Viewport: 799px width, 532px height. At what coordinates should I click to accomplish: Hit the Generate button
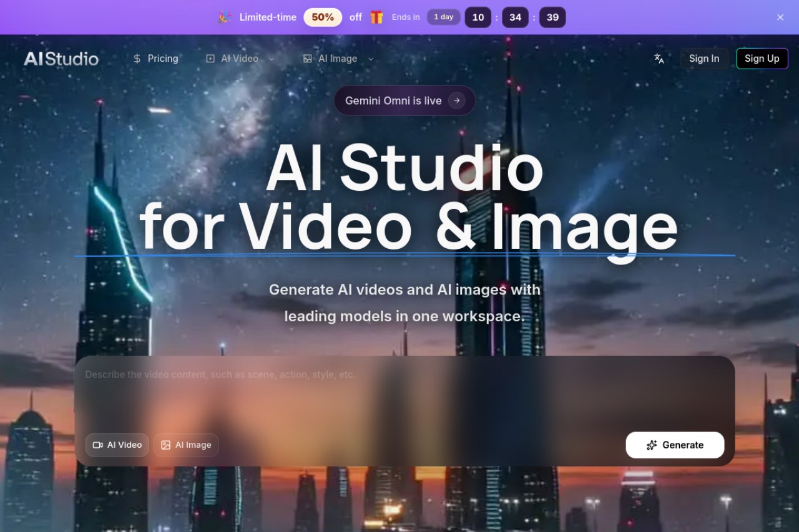675,445
